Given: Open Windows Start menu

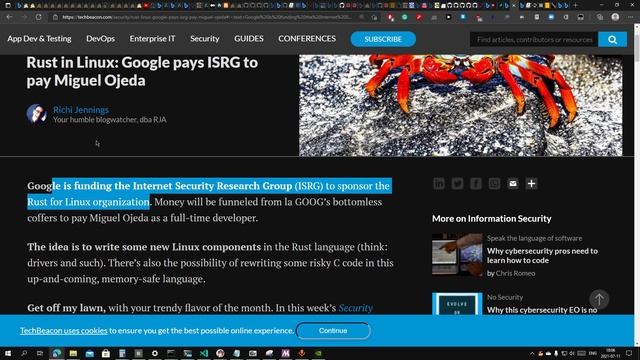Looking at the screenshot, I should [x=7, y=353].
